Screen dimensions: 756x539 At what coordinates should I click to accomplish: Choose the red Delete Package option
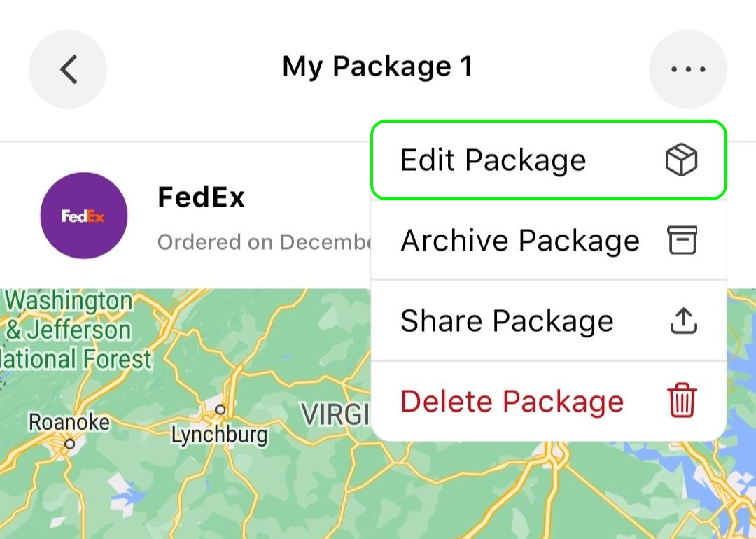[x=549, y=401]
